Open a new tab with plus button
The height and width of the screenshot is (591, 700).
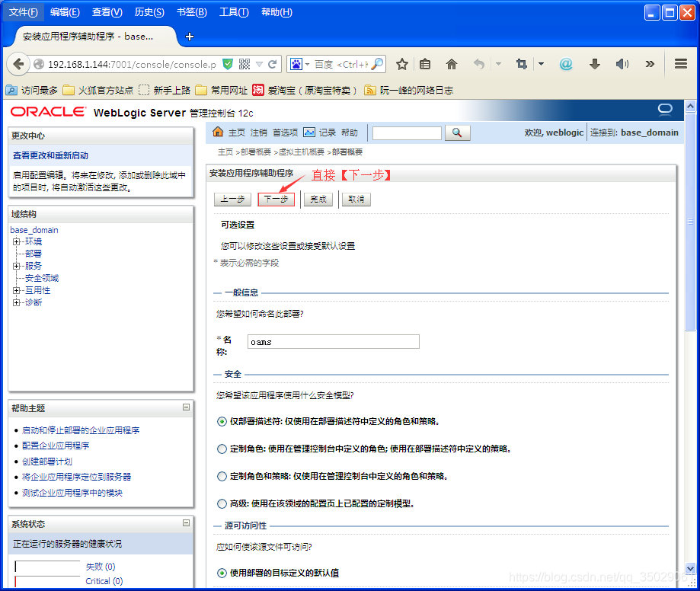click(x=190, y=37)
